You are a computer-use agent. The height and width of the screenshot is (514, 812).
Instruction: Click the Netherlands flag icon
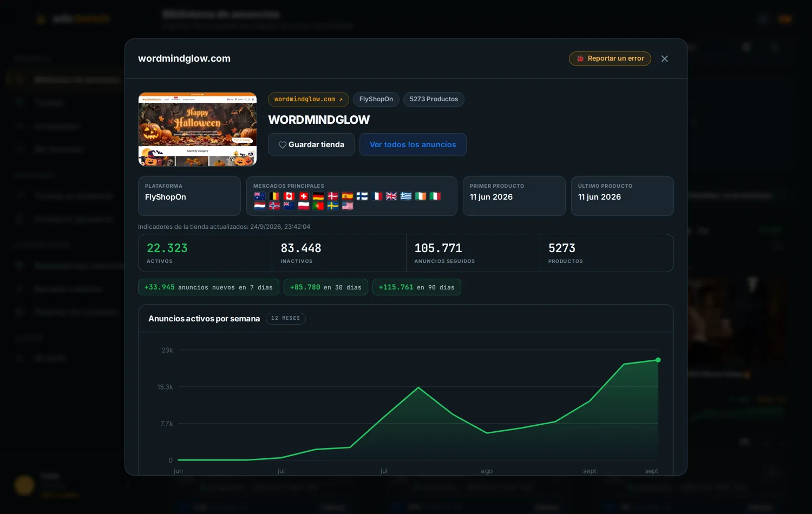click(260, 206)
